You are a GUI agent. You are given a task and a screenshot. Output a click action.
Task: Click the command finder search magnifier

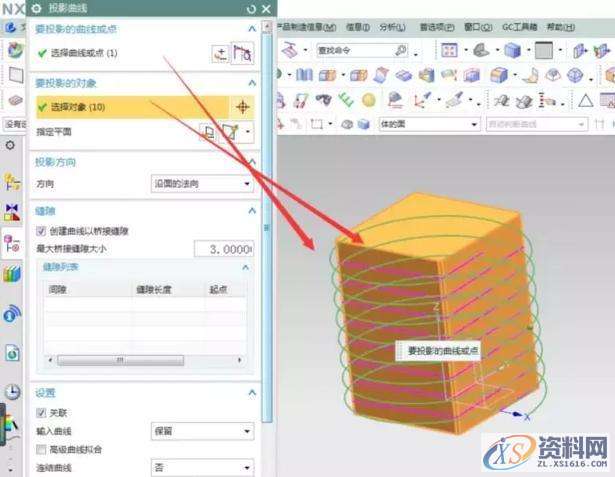point(400,50)
